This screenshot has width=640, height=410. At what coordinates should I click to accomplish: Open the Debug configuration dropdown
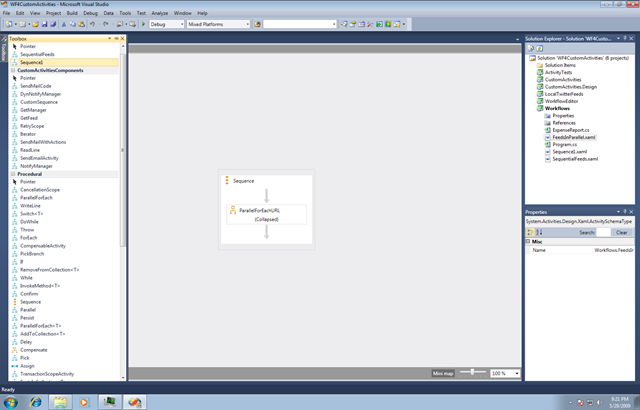click(182, 24)
